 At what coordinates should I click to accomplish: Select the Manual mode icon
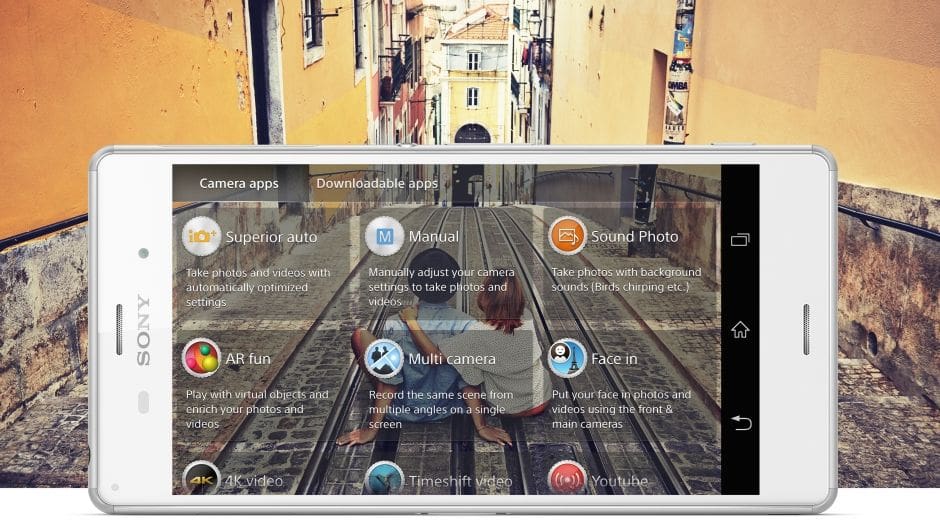(384, 237)
